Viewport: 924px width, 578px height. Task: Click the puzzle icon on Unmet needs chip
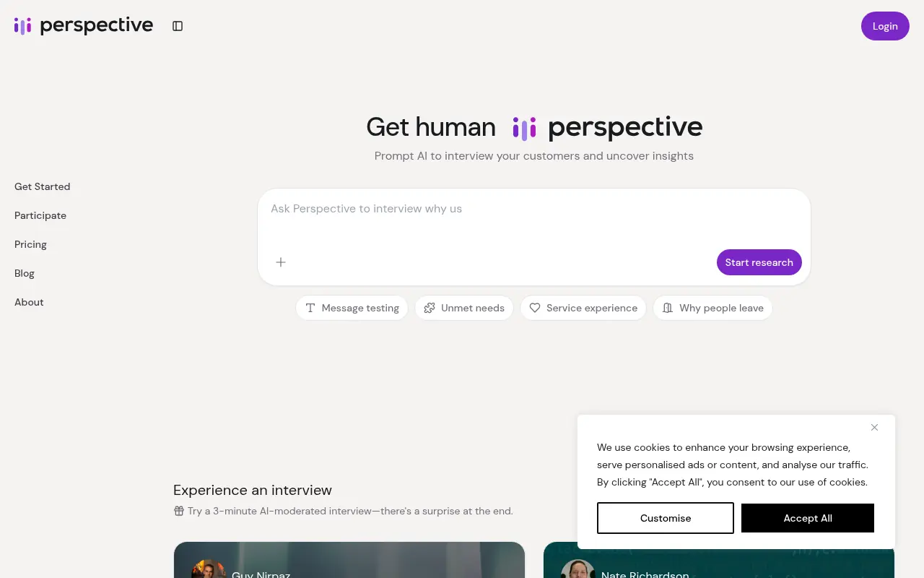tap(430, 308)
